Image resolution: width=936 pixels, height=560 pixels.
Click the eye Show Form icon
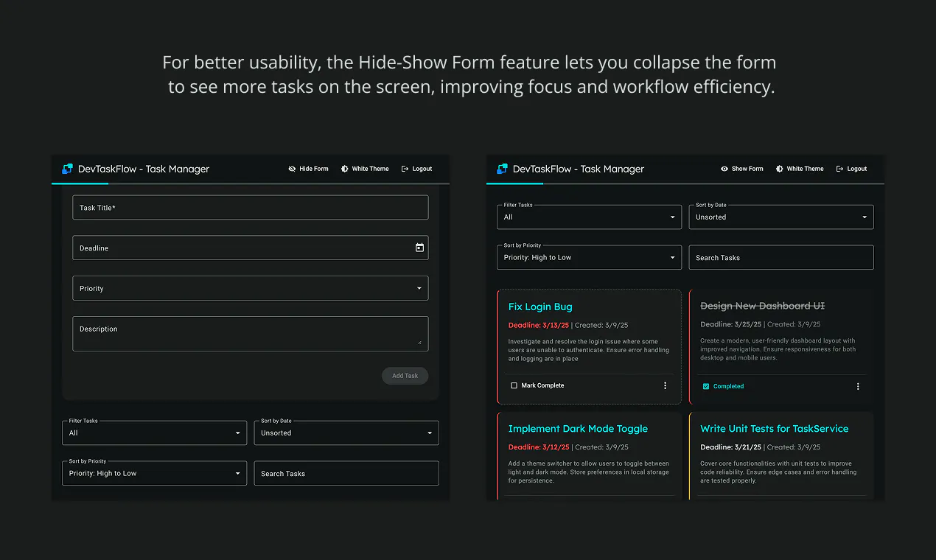click(x=724, y=169)
